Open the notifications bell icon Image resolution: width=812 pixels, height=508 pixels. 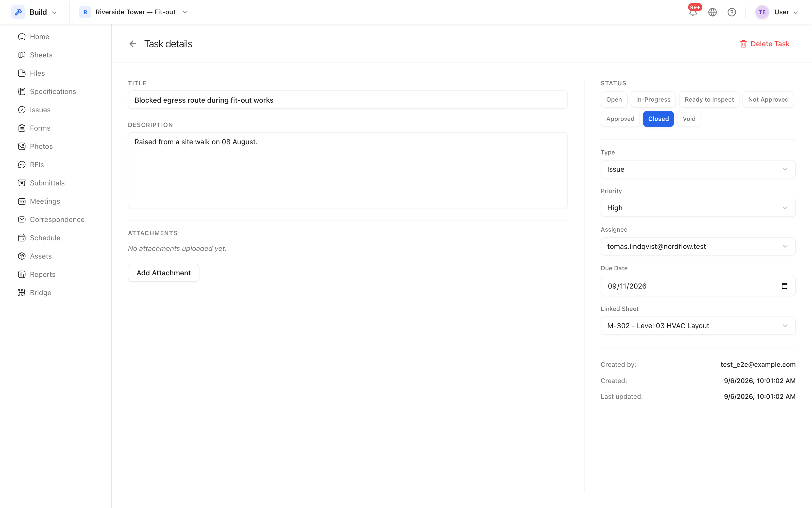[693, 12]
